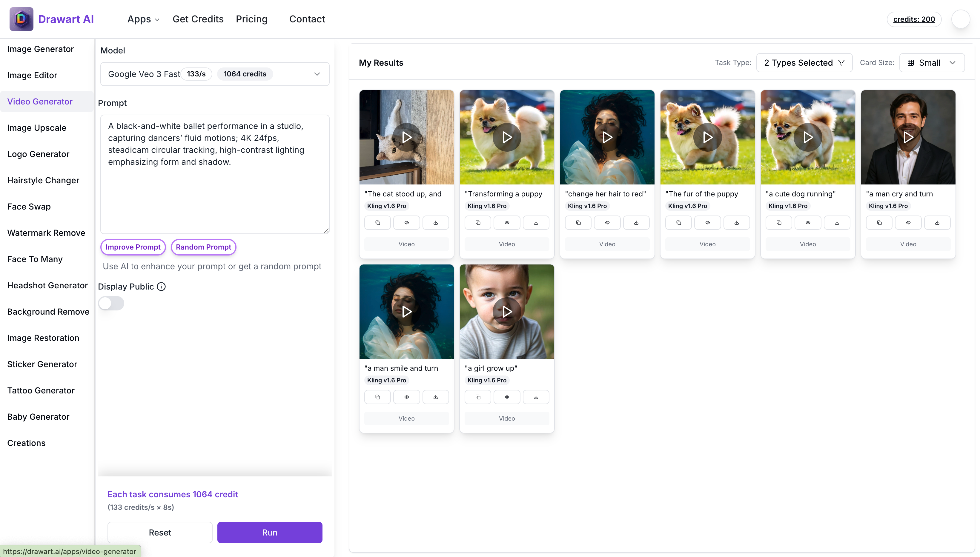Download the "The cat stood up, and" video

click(435, 223)
